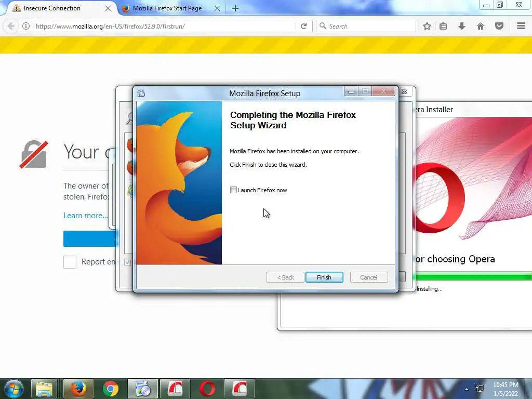Show your bookmarks list icon
Screen dimensions: 532x399
(443, 26)
